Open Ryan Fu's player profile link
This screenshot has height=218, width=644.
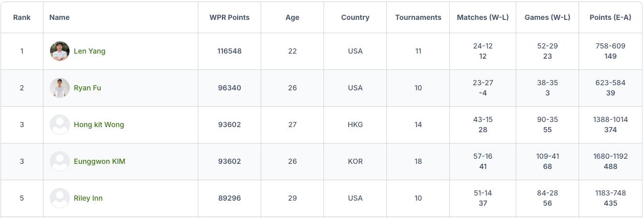(x=87, y=88)
